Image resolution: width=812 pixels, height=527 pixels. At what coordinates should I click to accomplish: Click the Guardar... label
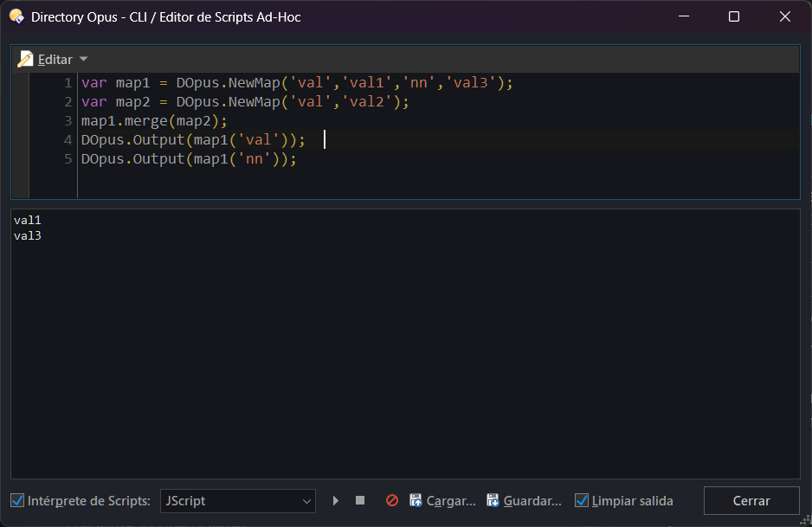[532, 501]
